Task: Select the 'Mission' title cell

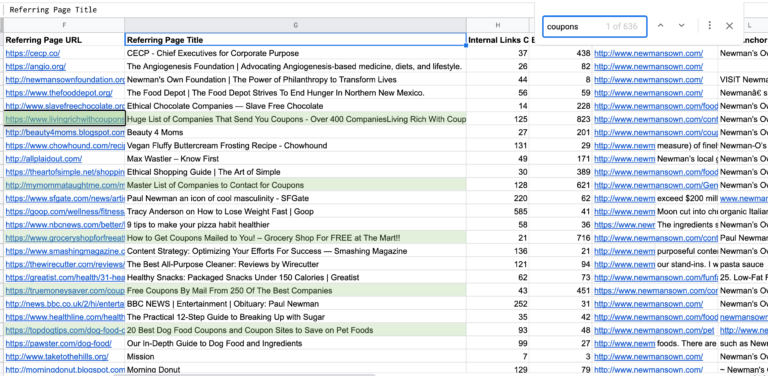Action: pos(295,357)
